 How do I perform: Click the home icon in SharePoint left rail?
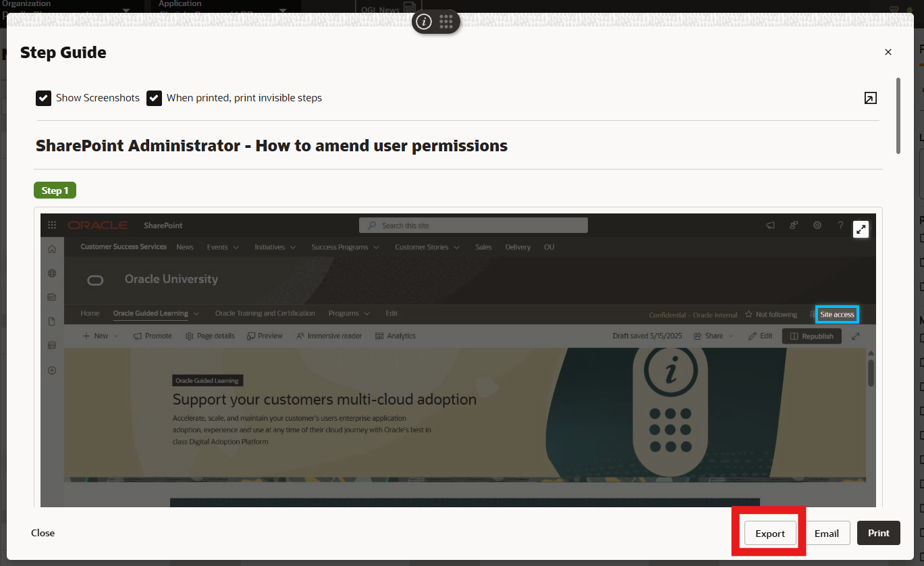click(52, 249)
